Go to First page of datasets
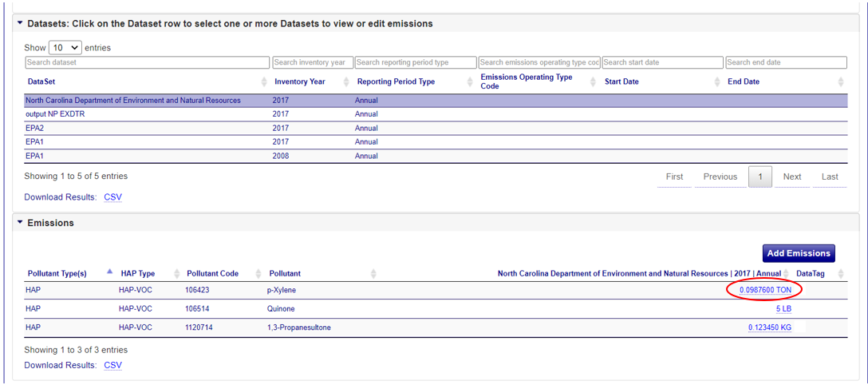 [674, 177]
